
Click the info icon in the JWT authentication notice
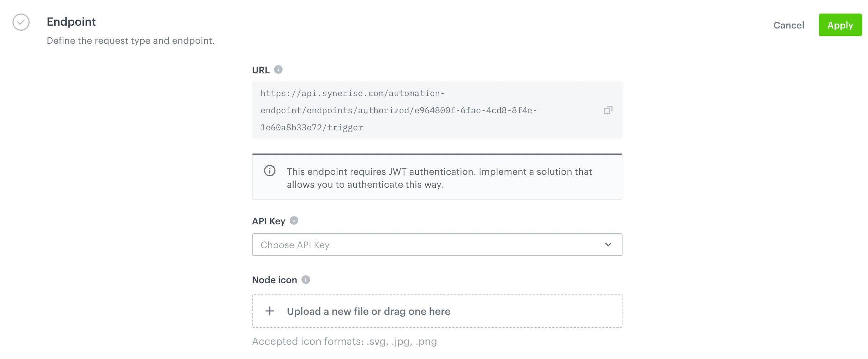coord(270,171)
